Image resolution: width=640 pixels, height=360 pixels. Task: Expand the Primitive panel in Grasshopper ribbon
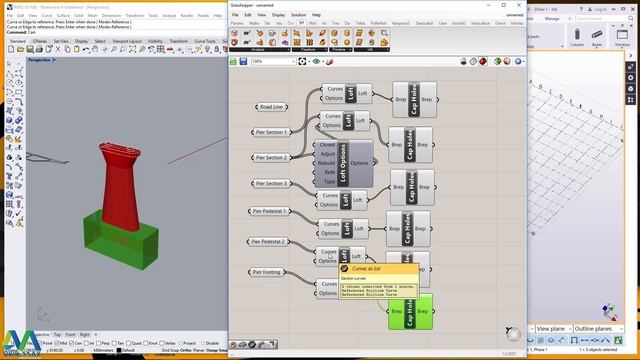point(340,50)
